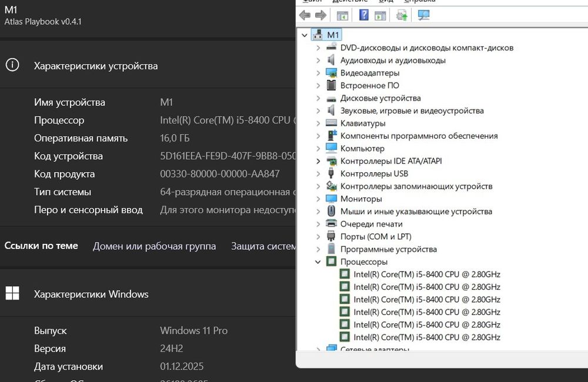Select the last i5-8400 processor entry
The image size is (588, 382).
coord(427,337)
